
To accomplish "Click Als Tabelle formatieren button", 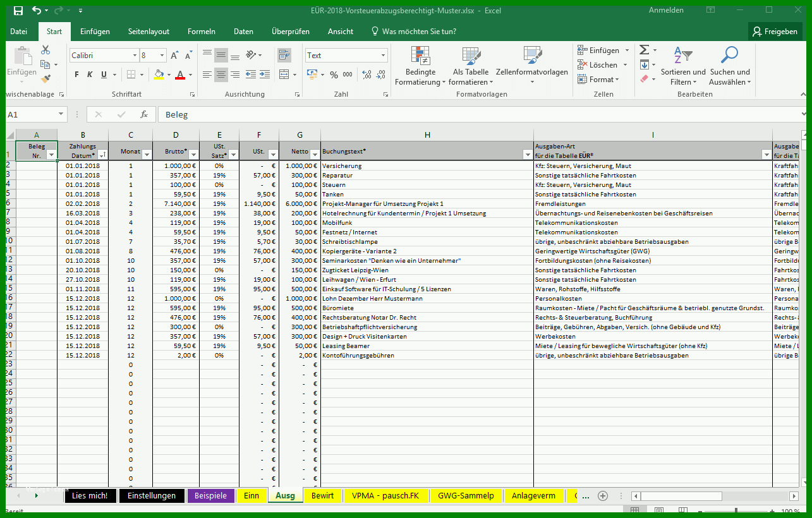I will (471, 65).
